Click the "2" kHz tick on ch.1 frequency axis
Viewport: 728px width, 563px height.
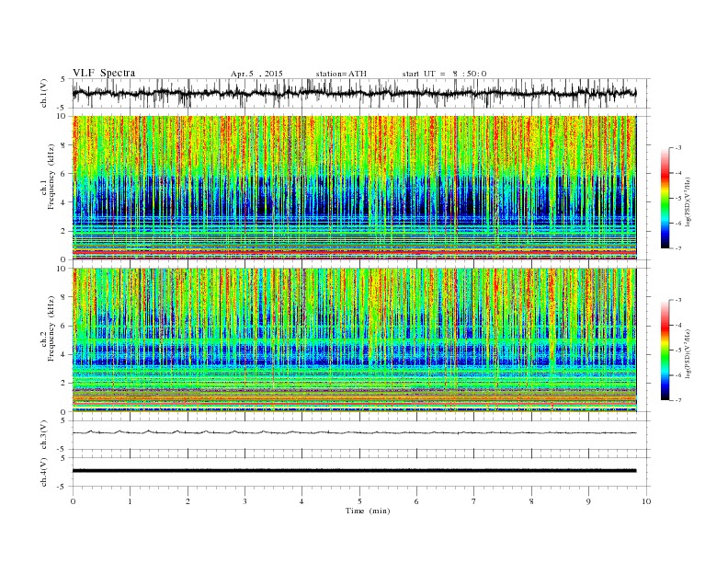tap(64, 231)
